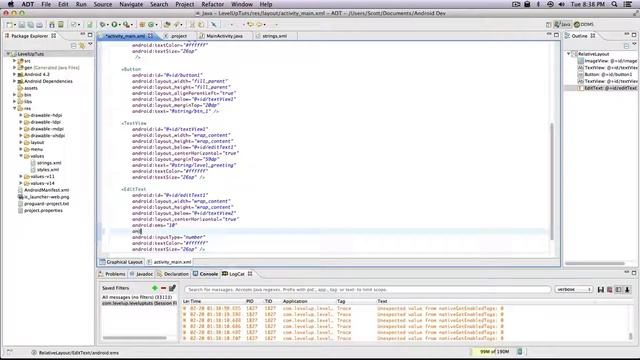Expand the layout folder

pos(21,142)
